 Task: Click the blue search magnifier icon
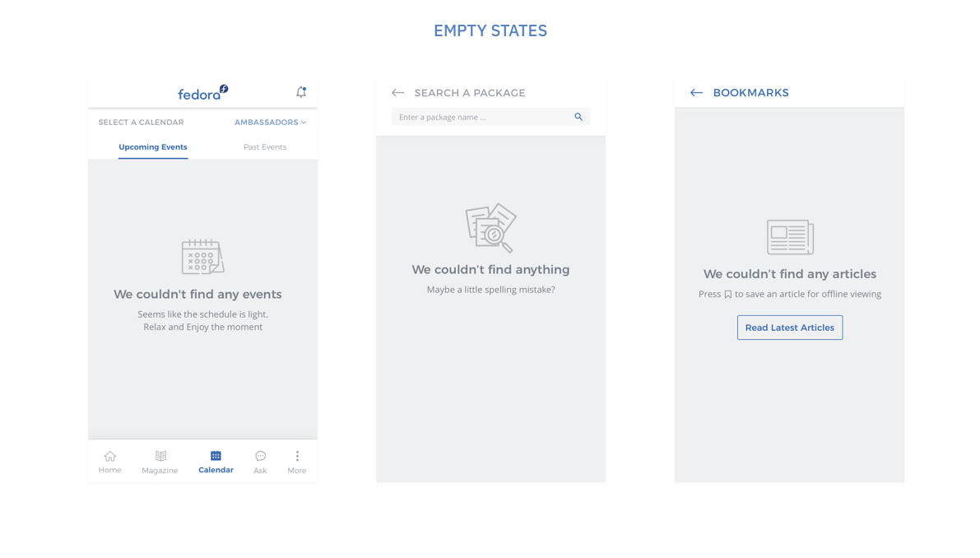pyautogui.click(x=578, y=117)
